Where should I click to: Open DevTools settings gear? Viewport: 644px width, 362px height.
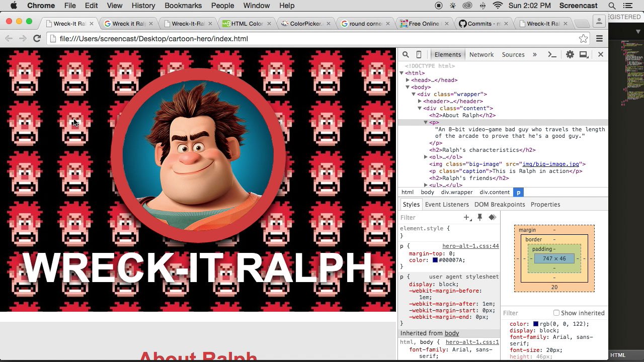pyautogui.click(x=570, y=55)
